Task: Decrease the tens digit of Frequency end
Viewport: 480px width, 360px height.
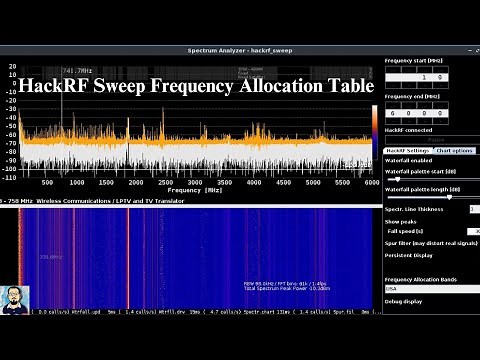Action: click(x=425, y=121)
